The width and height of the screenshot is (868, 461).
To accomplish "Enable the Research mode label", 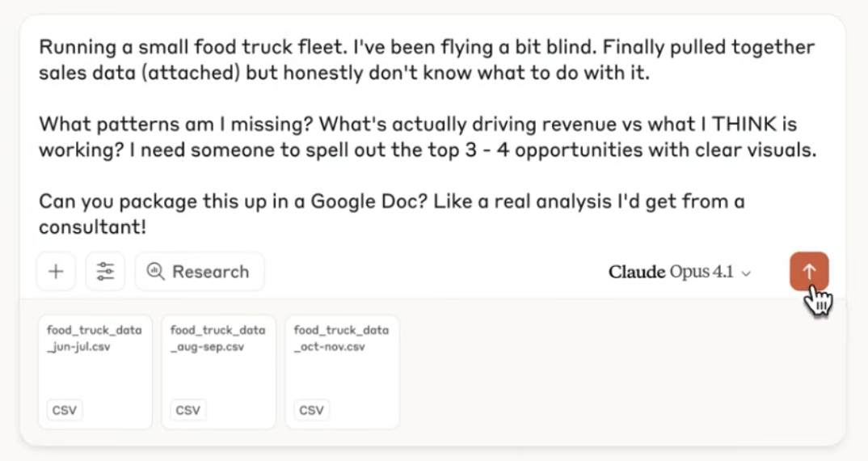I will tap(210, 272).
